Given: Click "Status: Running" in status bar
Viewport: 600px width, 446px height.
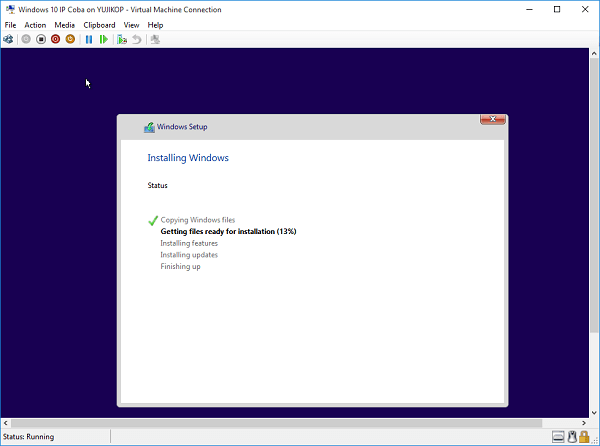Looking at the screenshot, I should [28, 436].
